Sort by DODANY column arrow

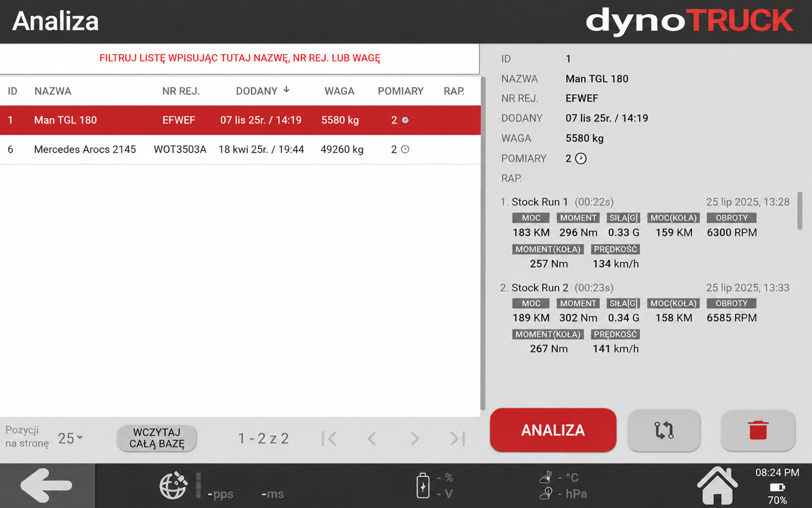(x=287, y=90)
